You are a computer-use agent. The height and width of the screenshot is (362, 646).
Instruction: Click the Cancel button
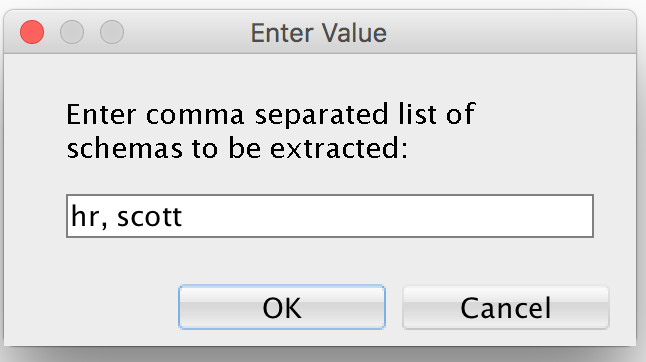(x=506, y=307)
